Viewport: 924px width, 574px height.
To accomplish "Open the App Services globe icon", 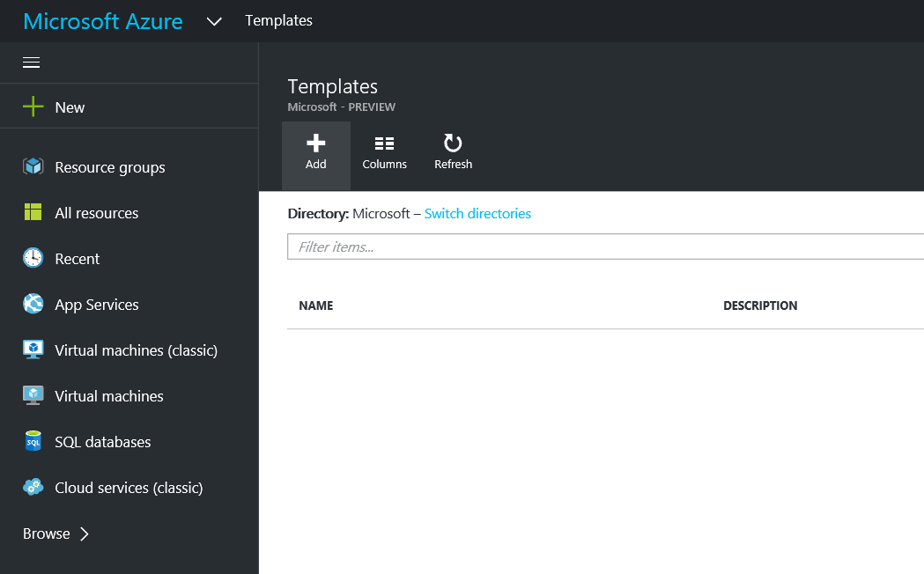I will 33,304.
